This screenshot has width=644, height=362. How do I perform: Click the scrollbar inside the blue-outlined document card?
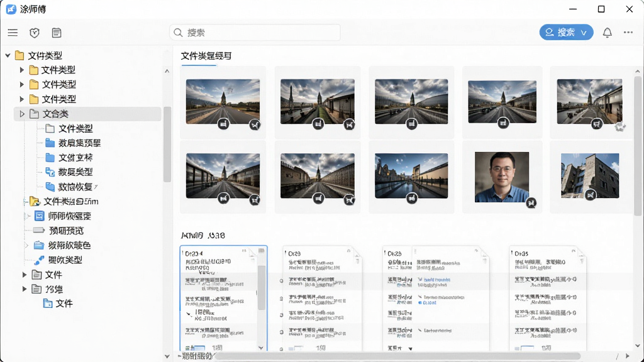pos(261,287)
